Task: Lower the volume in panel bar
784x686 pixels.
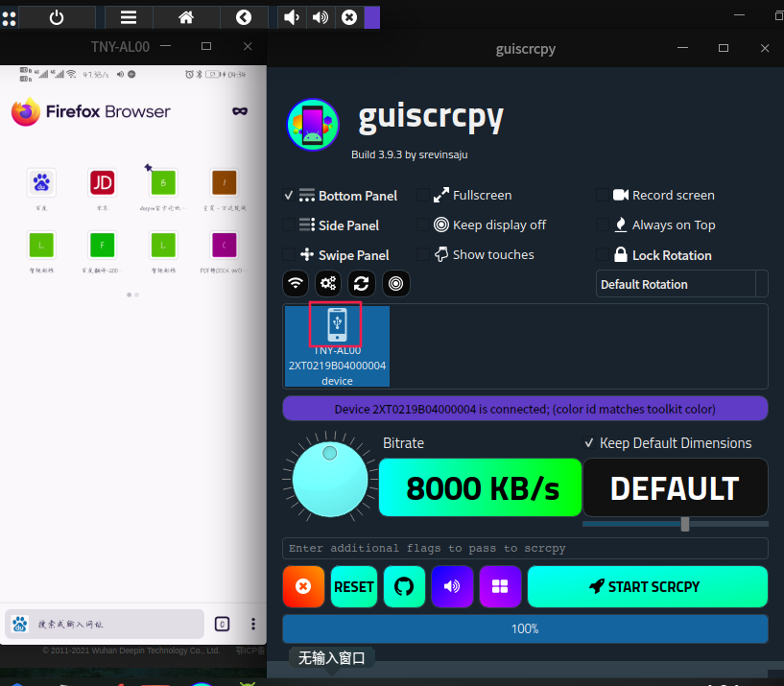Action: pos(291,17)
